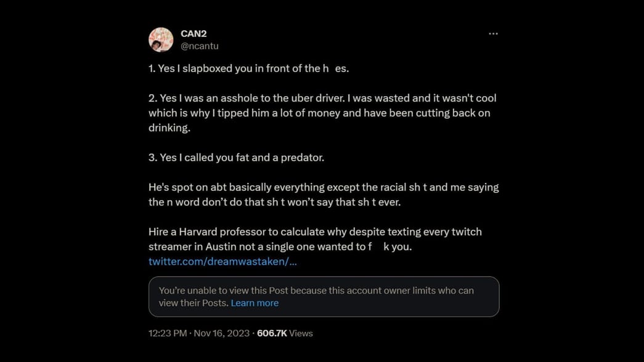Click the line starting "streamer in Austin"
The width and height of the screenshot is (644, 362).
pos(280,246)
